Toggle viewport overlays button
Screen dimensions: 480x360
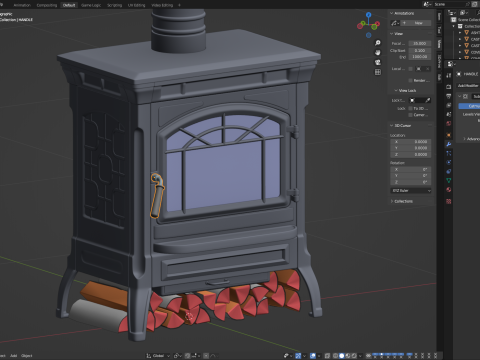tap(313, 356)
